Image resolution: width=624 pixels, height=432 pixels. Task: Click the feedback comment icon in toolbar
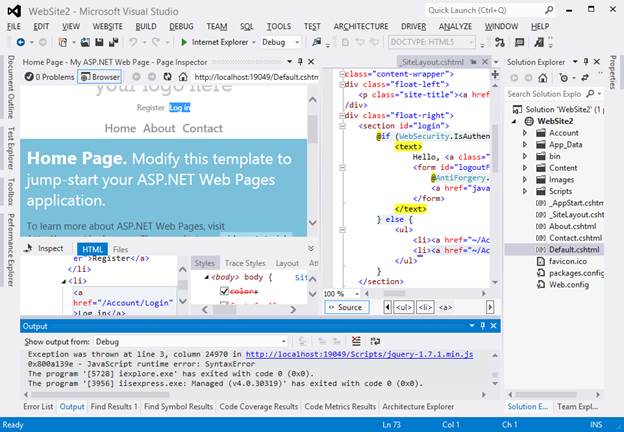519,42
